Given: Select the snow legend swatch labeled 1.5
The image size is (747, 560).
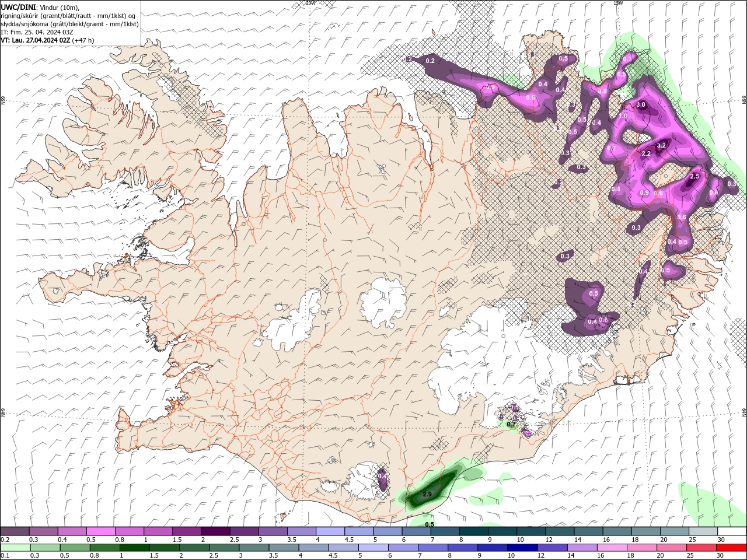Looking at the screenshot, I should [x=186, y=531].
